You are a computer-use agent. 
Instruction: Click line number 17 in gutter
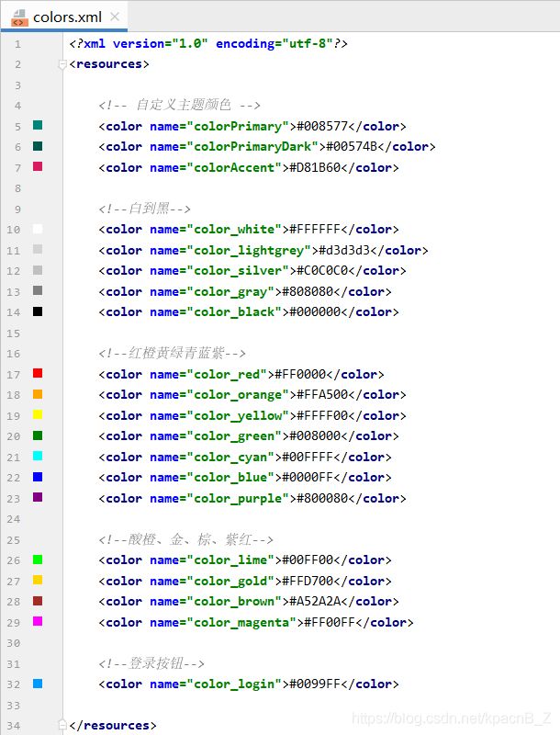pos(14,375)
